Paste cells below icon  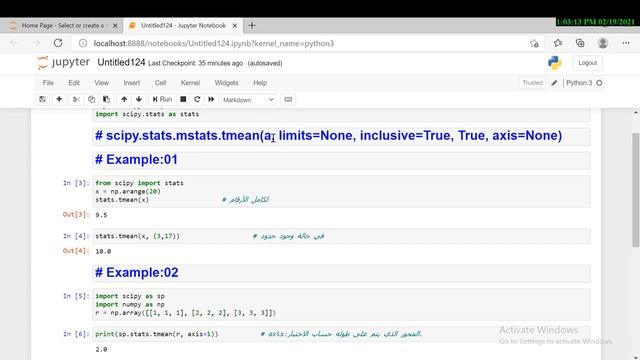pos(107,99)
